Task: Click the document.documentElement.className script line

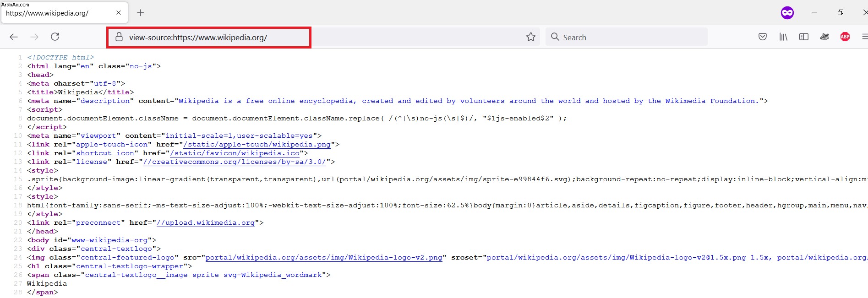Action: (297, 118)
